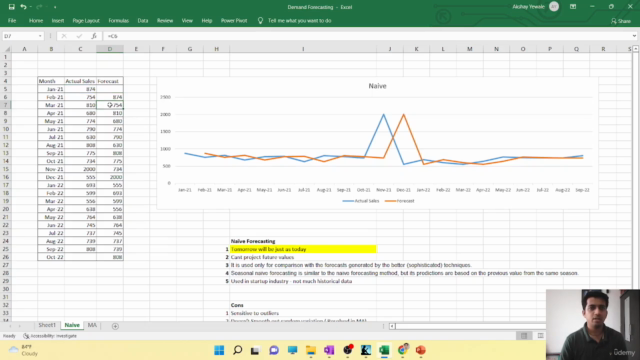
Task: Select column D header
Action: (110, 49)
